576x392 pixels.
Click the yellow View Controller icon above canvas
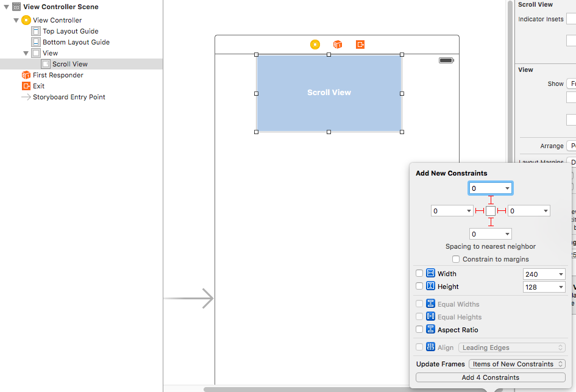[x=315, y=45]
